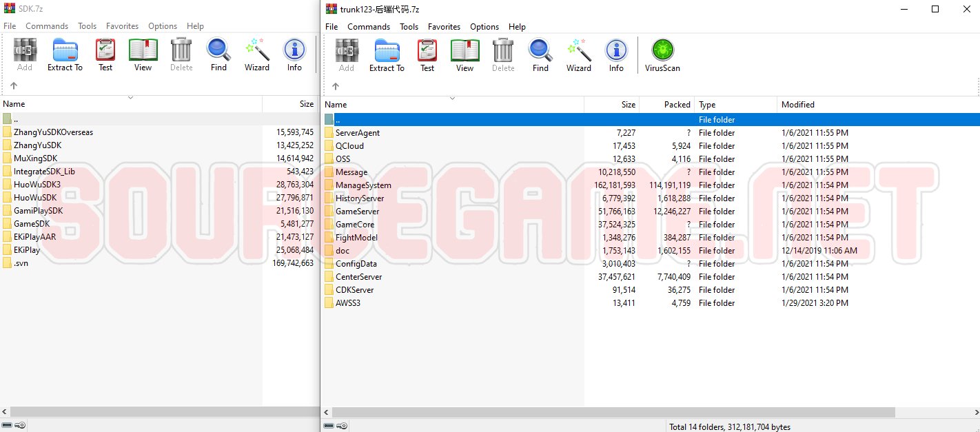Click Extract To in trunk123 window
This screenshot has height=432, width=980.
click(387, 55)
